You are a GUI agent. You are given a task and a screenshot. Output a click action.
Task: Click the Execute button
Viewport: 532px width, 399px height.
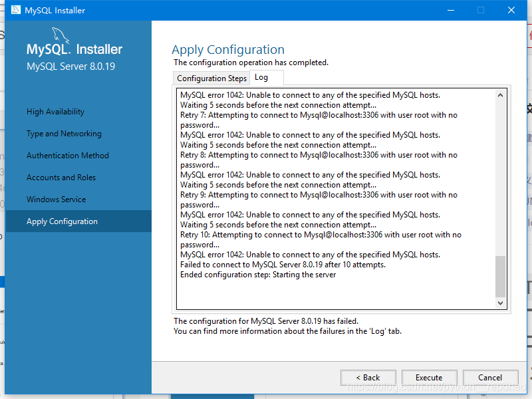tap(429, 378)
